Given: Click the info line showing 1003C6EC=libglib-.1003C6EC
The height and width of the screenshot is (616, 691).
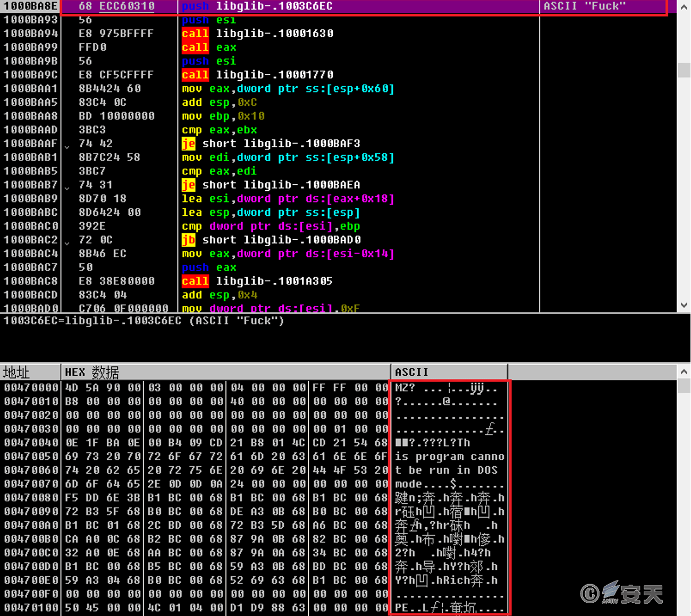Looking at the screenshot, I should point(144,321).
